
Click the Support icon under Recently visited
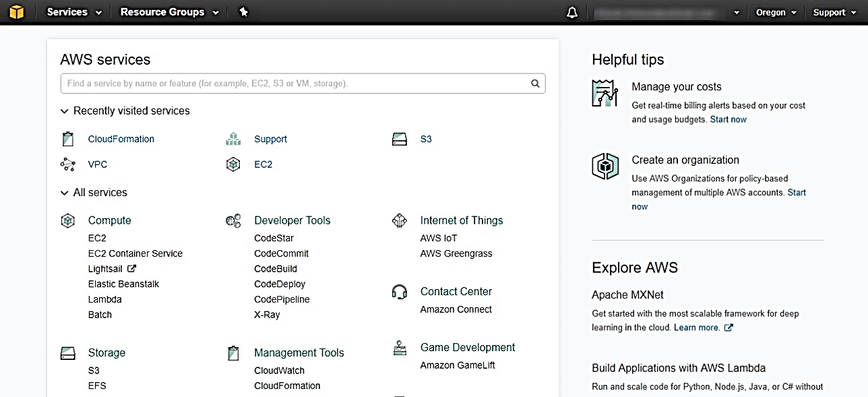coord(233,139)
